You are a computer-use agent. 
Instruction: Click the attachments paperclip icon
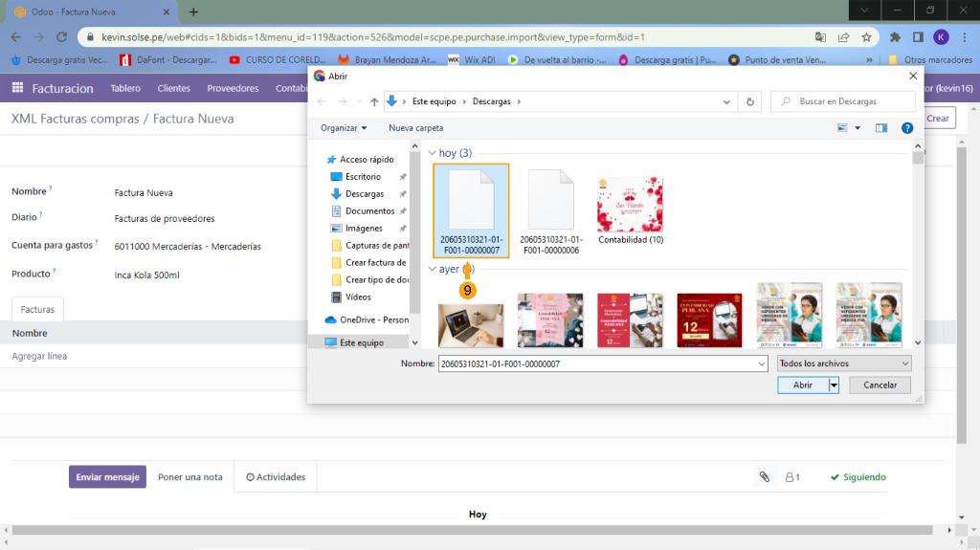click(764, 476)
